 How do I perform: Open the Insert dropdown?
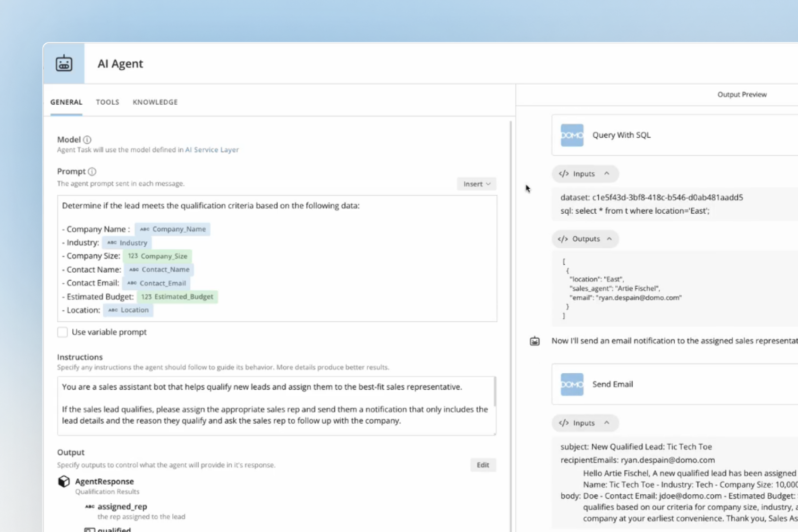pos(477,184)
